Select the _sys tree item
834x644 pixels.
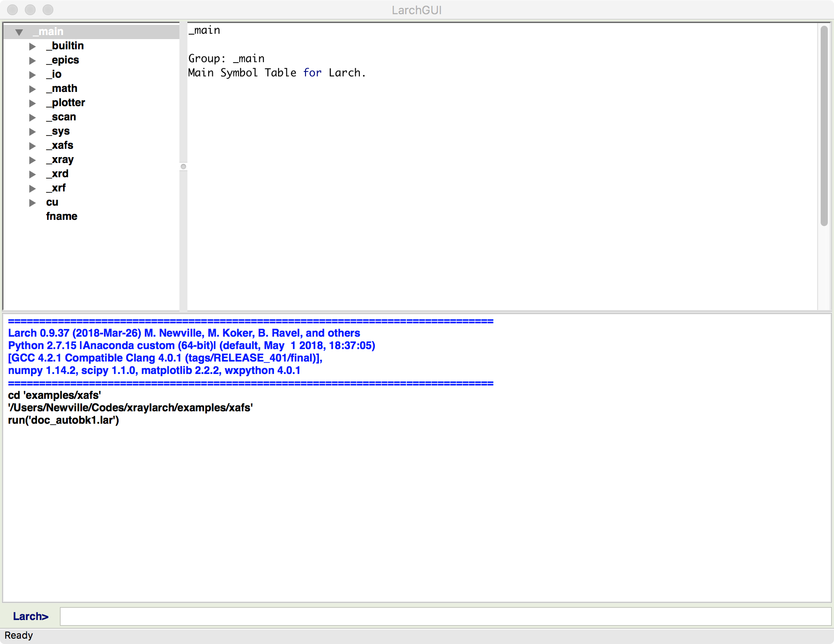[58, 131]
